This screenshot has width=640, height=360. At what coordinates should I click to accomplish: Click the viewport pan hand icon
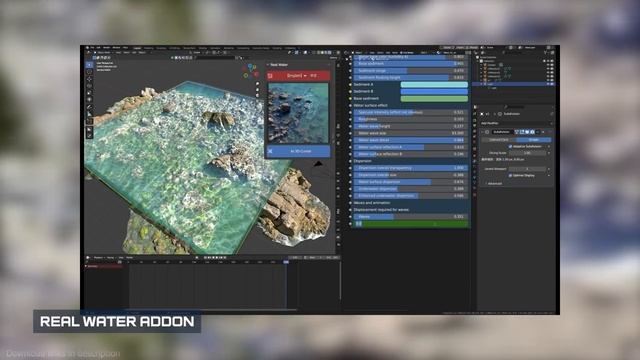pyautogui.click(x=257, y=89)
